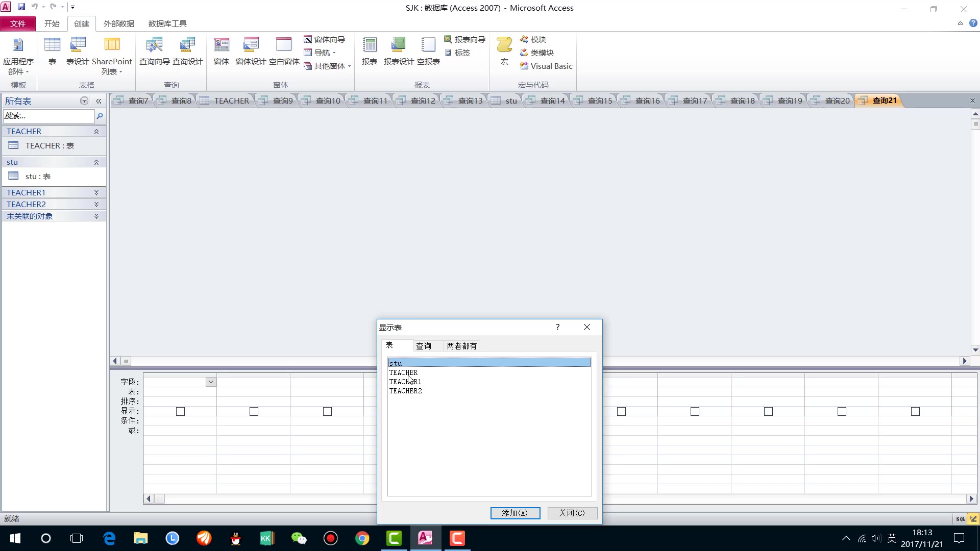Open Form Design (窗体设计)
980x551 pixels.
point(251,51)
